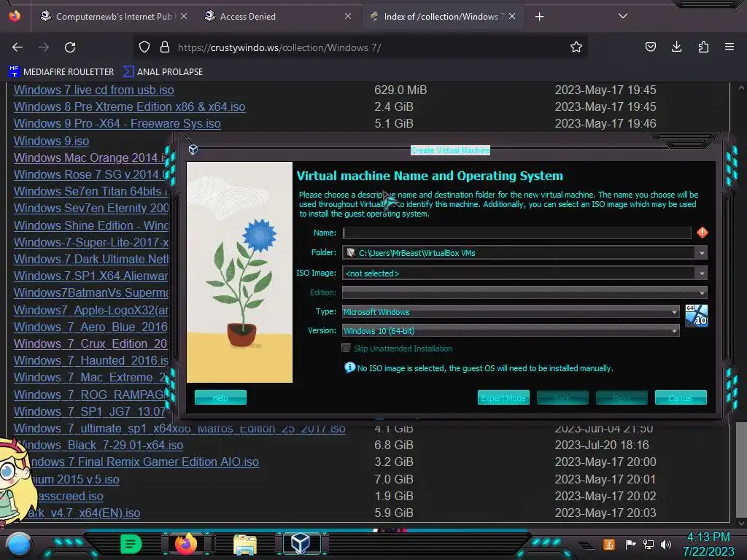Click the Firefox logo in the tab bar
The image size is (747, 560).
pos(15,16)
